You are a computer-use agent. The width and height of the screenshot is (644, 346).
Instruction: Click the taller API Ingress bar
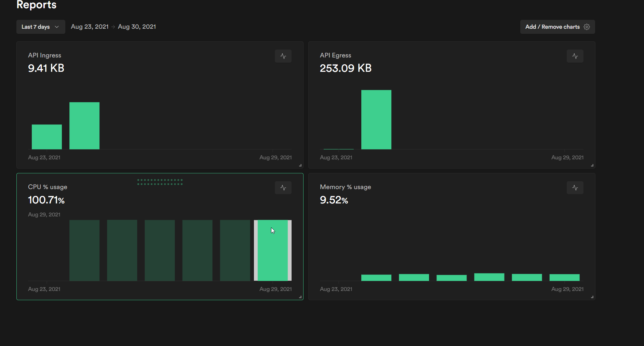tap(84, 126)
